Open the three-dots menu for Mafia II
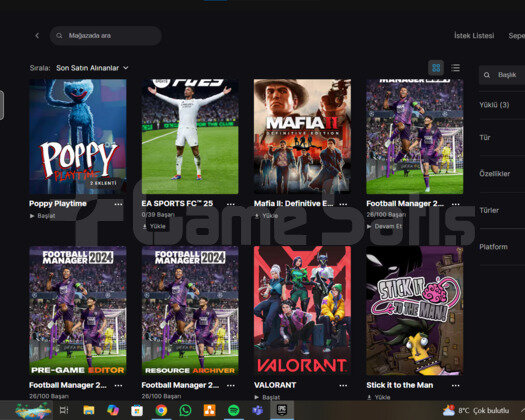Viewport: 525px width, 420px height. click(343, 204)
